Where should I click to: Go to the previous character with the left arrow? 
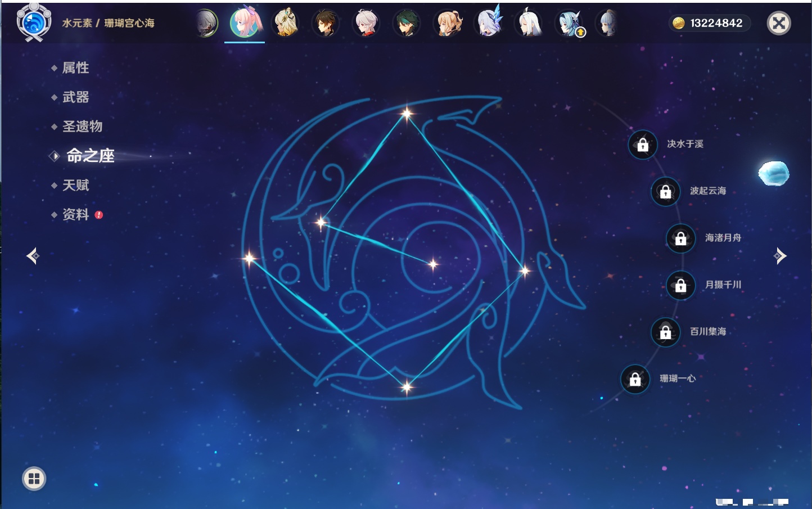(x=33, y=256)
